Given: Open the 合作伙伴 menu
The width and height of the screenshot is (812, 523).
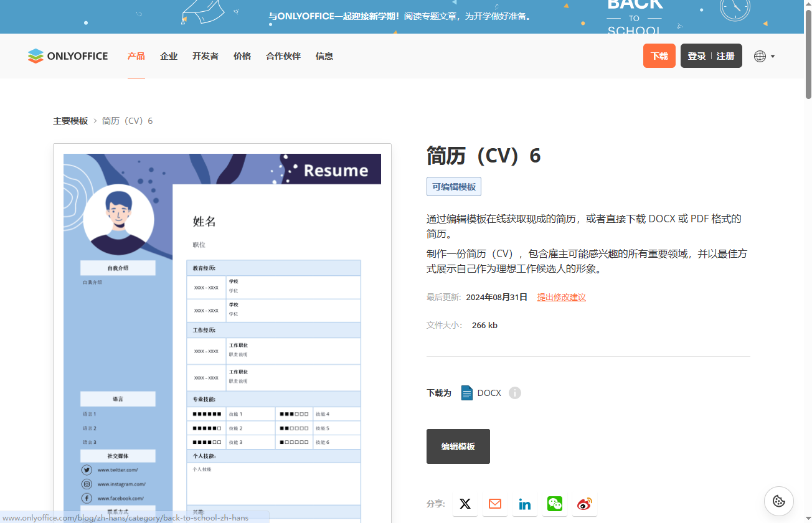Looking at the screenshot, I should 283,56.
